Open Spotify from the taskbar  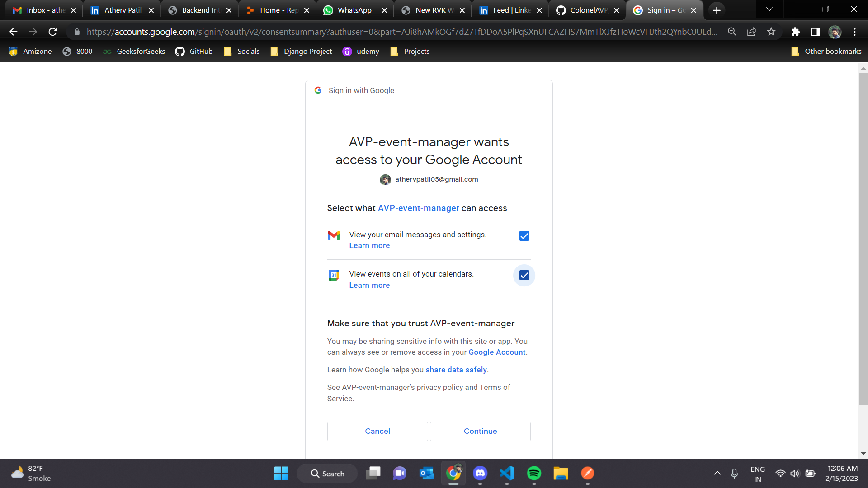click(534, 473)
